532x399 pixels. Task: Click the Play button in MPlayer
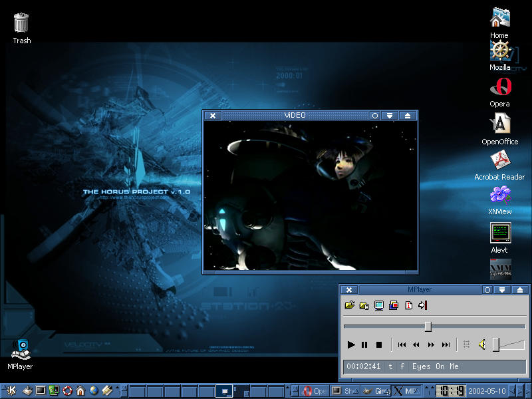(x=351, y=344)
